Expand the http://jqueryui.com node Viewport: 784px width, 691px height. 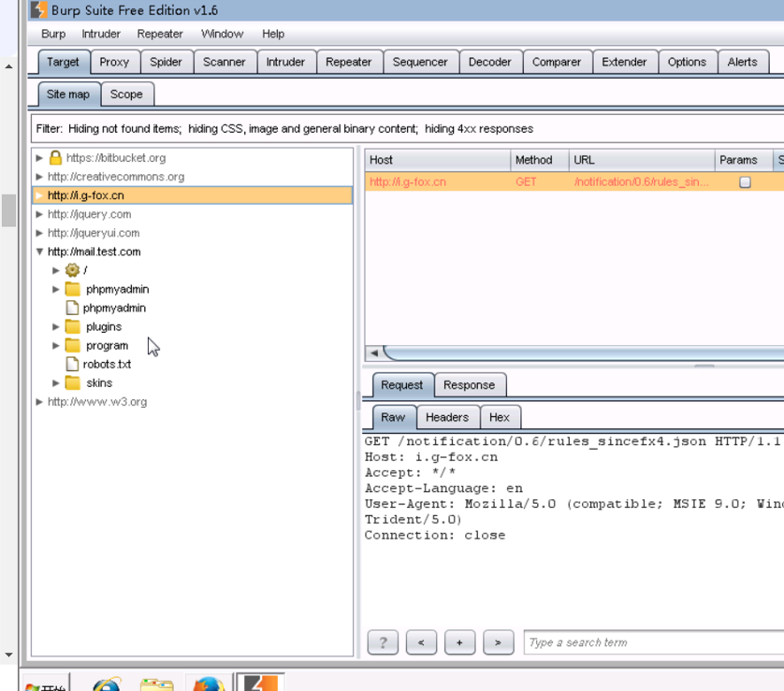click(39, 233)
